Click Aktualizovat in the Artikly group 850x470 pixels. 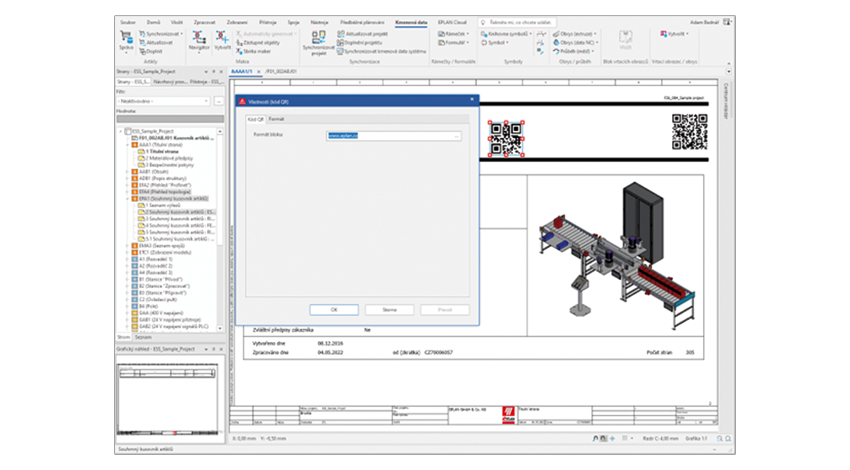[x=156, y=42]
